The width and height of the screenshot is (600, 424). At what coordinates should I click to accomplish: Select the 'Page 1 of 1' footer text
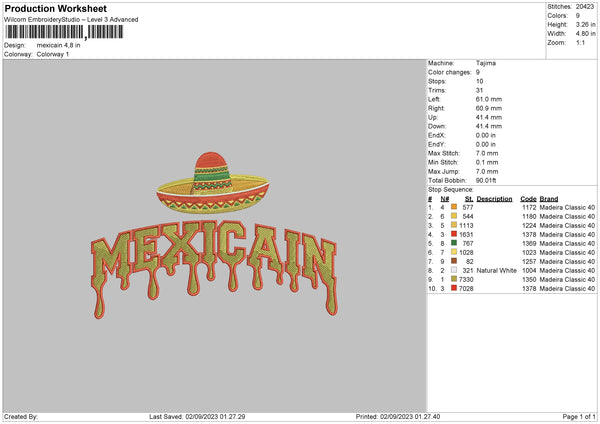click(x=579, y=416)
